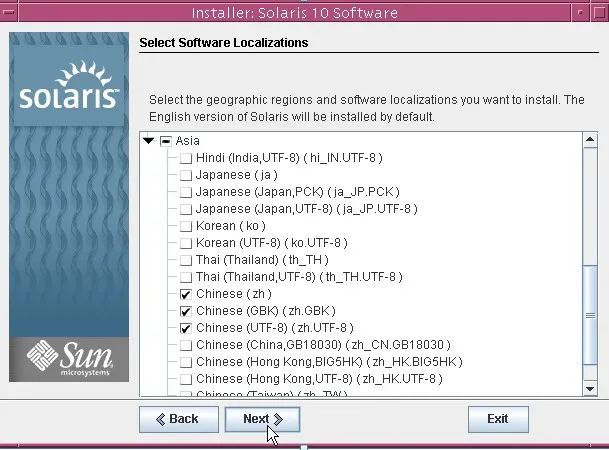Collapse the Asia region tree arrow
The image size is (609, 450).
click(x=148, y=141)
